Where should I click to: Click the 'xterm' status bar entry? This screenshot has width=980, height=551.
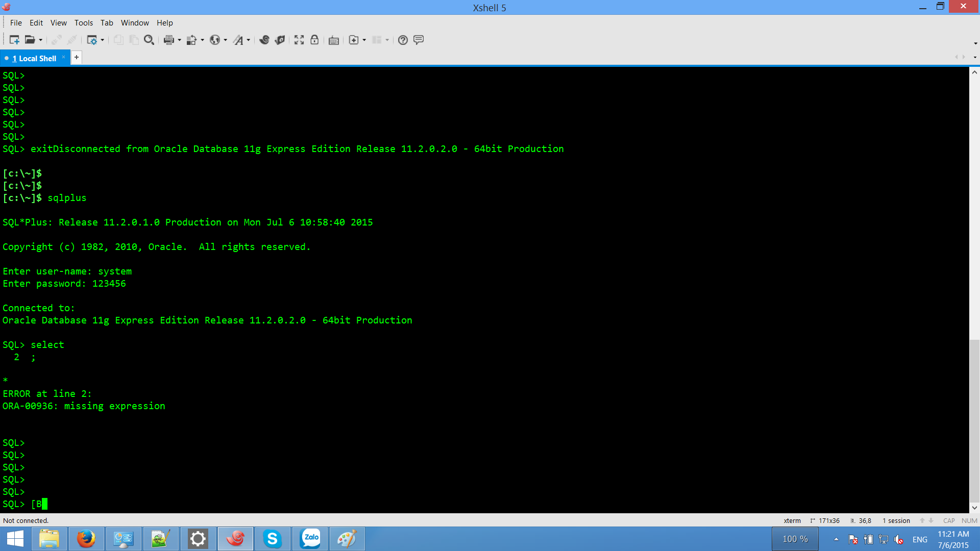[x=792, y=520]
